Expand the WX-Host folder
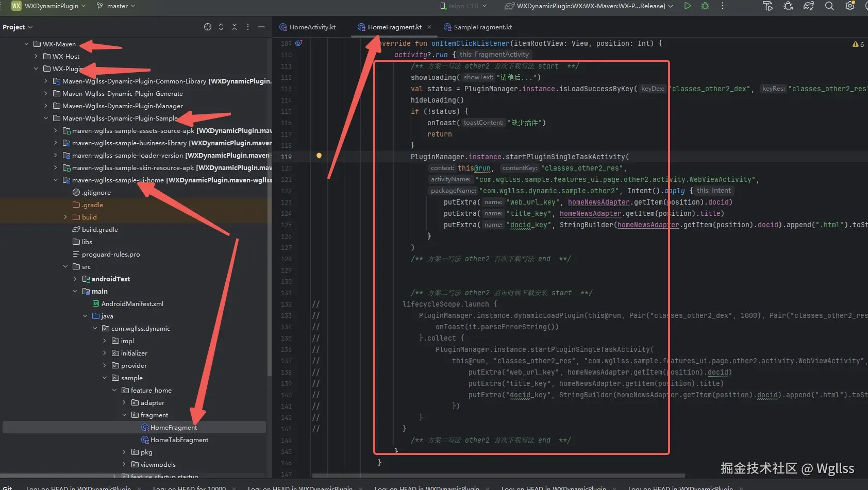The image size is (868, 490). click(36, 56)
